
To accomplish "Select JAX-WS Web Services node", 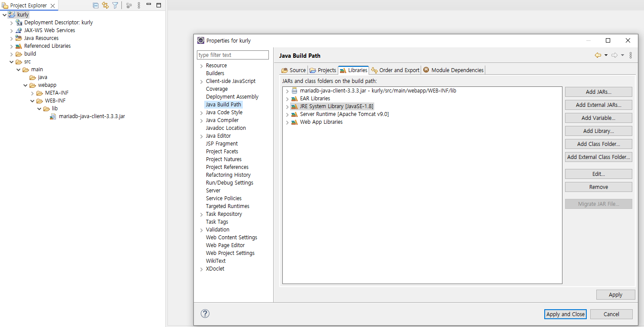I will pyautogui.click(x=49, y=30).
